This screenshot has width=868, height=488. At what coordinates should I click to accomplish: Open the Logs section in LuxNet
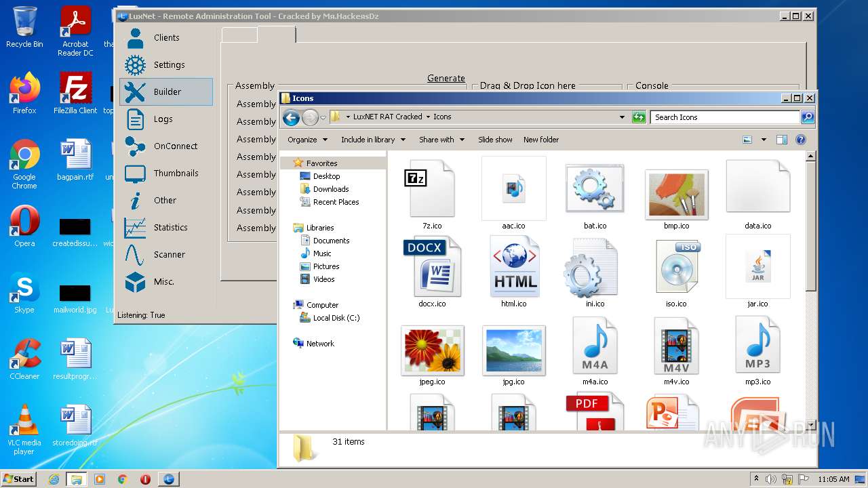[166, 119]
